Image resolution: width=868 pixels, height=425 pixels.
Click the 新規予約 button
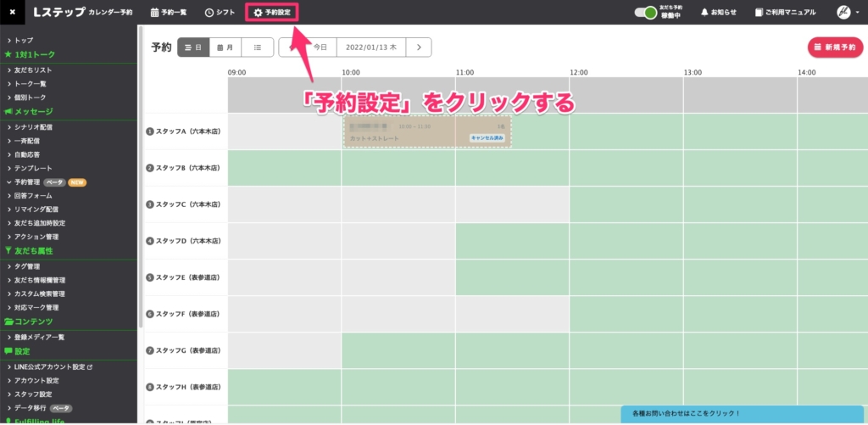(836, 48)
